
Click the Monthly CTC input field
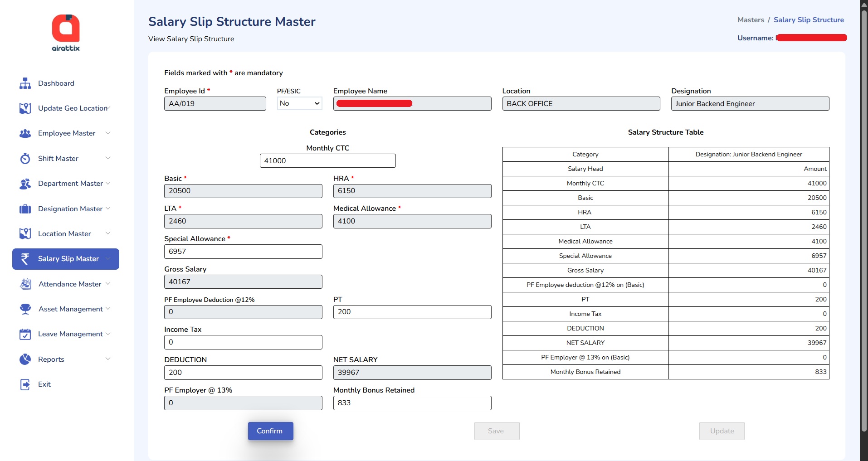[327, 161]
